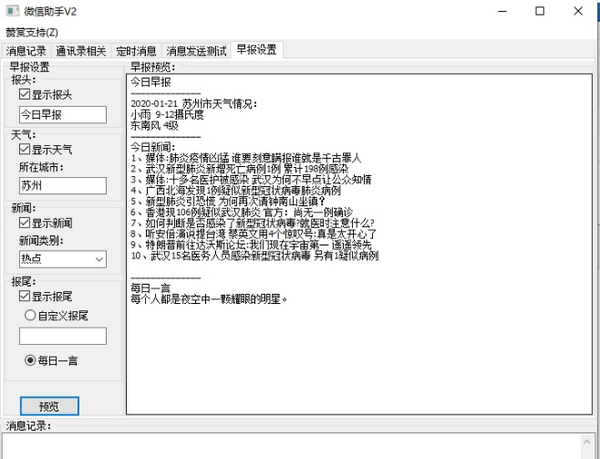Click the 今日新闻: heading in preview
Image resolution: width=600 pixels, height=459 pixels.
point(153,147)
